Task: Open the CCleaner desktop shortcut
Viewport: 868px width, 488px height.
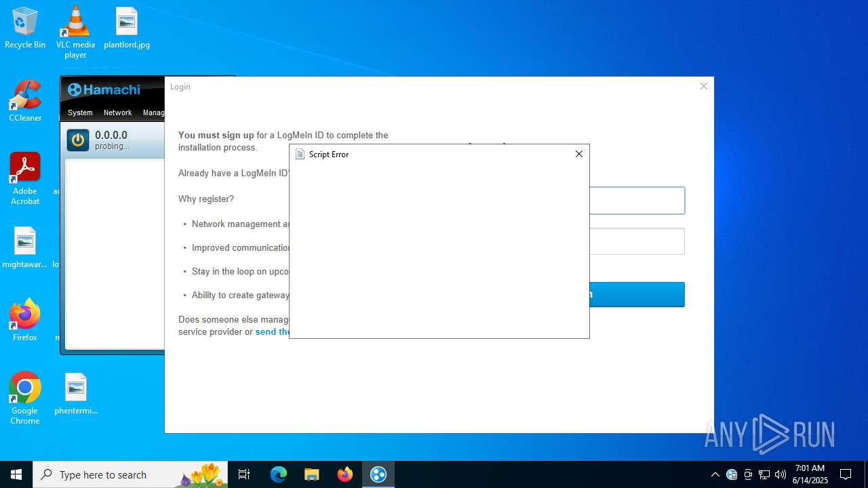Action: (25, 101)
